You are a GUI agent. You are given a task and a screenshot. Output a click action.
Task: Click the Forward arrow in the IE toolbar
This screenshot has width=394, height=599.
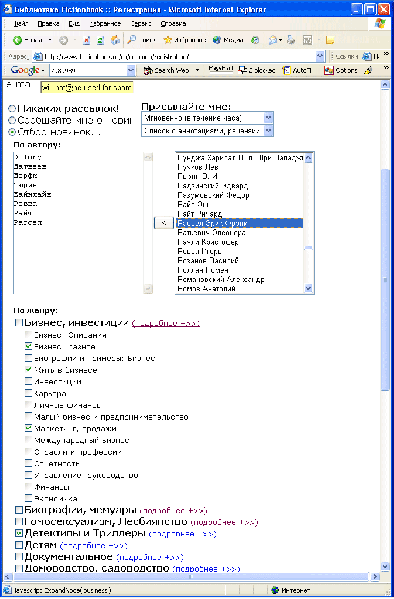click(x=63, y=40)
